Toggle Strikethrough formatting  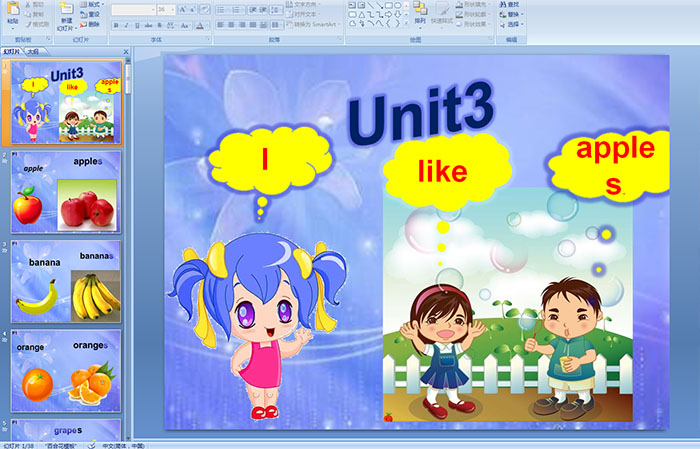(148, 25)
